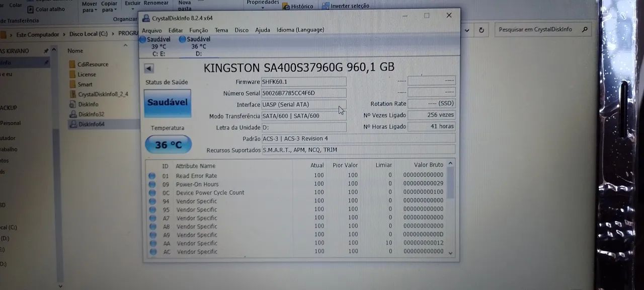The width and height of the screenshot is (644, 290).
Task: Click the Saudável health status button
Action: 167,103
